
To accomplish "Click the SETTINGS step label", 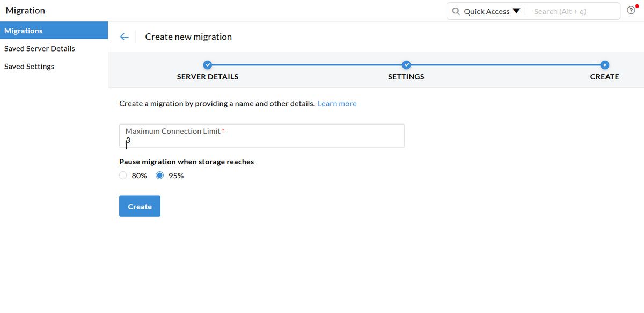I will [x=406, y=76].
